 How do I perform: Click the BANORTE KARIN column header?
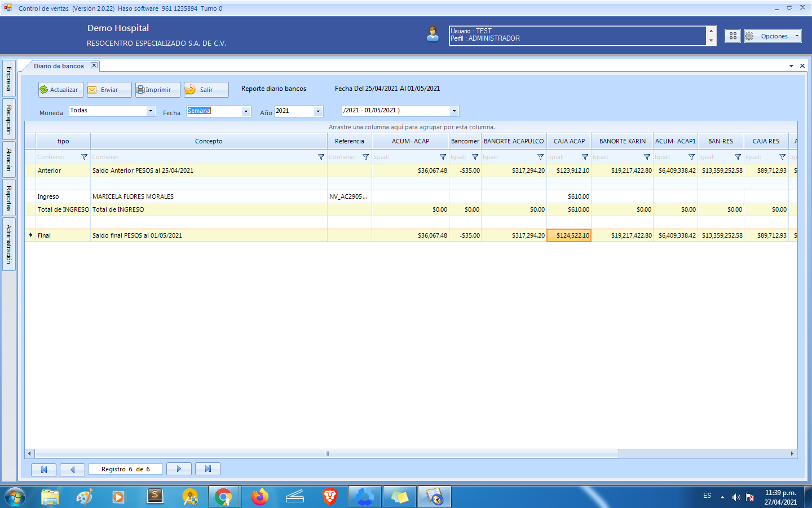(x=622, y=141)
